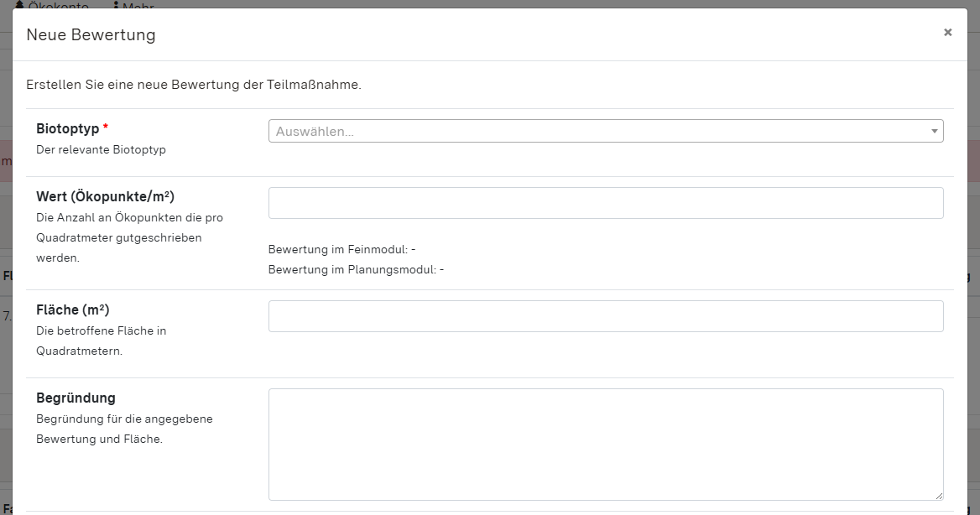Click the Bewertung im Planungsmodul text
The width and height of the screenshot is (980, 515).
356,269
